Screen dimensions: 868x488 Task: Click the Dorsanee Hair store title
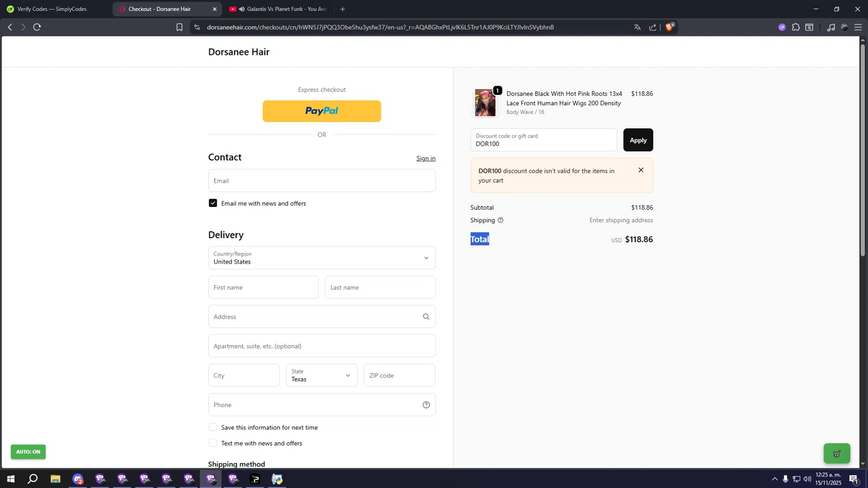point(239,52)
